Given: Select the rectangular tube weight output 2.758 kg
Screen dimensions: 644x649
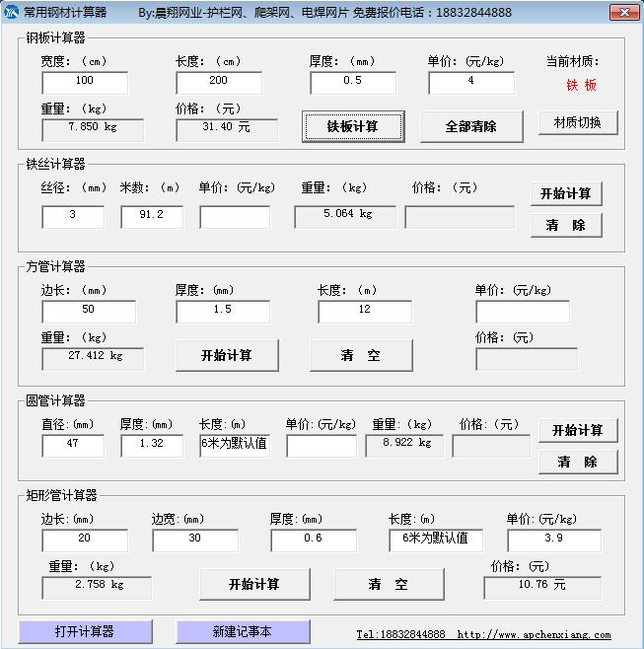Looking at the screenshot, I should coord(97,587).
